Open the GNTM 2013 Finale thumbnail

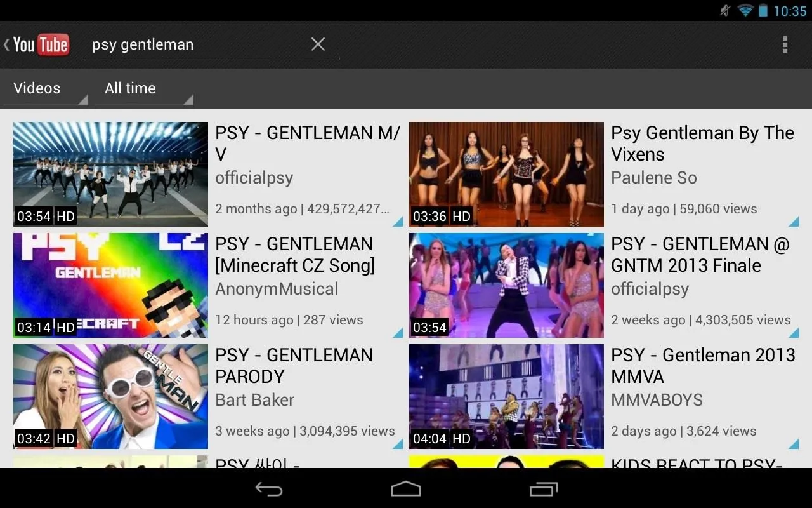coord(506,285)
